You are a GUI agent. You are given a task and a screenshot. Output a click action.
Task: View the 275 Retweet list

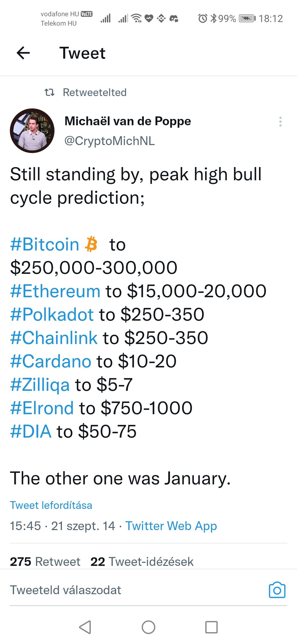45,561
